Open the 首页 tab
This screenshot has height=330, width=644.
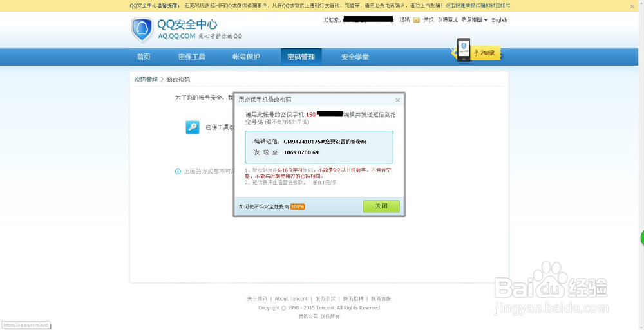[x=144, y=57]
